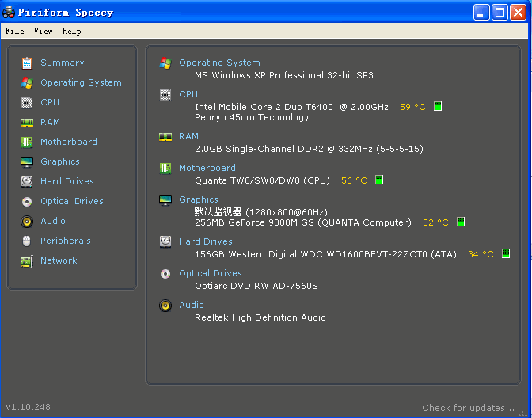This screenshot has height=418, width=532.
Task: Click the green temperature indicator beside 34 °C
Action: (506, 253)
